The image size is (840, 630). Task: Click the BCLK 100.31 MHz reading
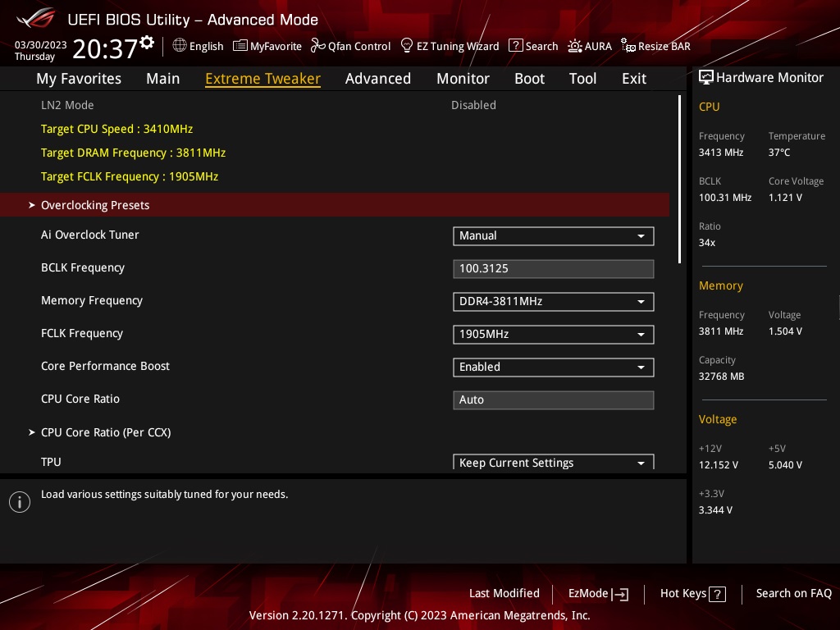pos(725,197)
